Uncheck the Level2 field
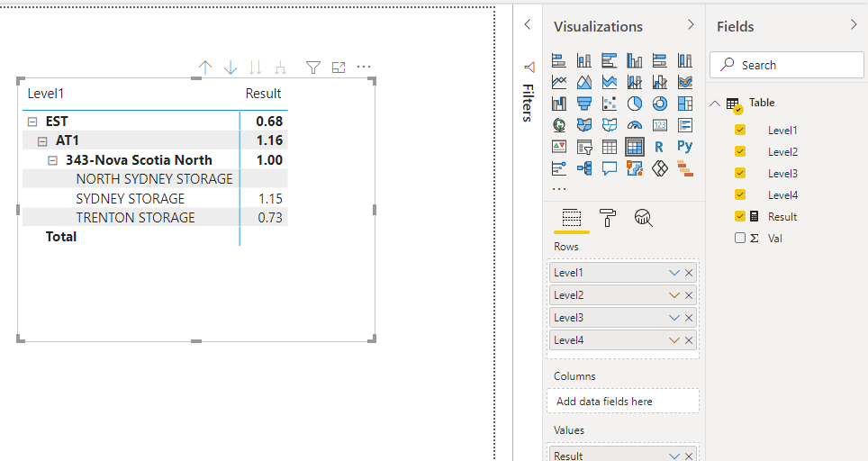The image size is (868, 461). pyautogui.click(x=740, y=151)
